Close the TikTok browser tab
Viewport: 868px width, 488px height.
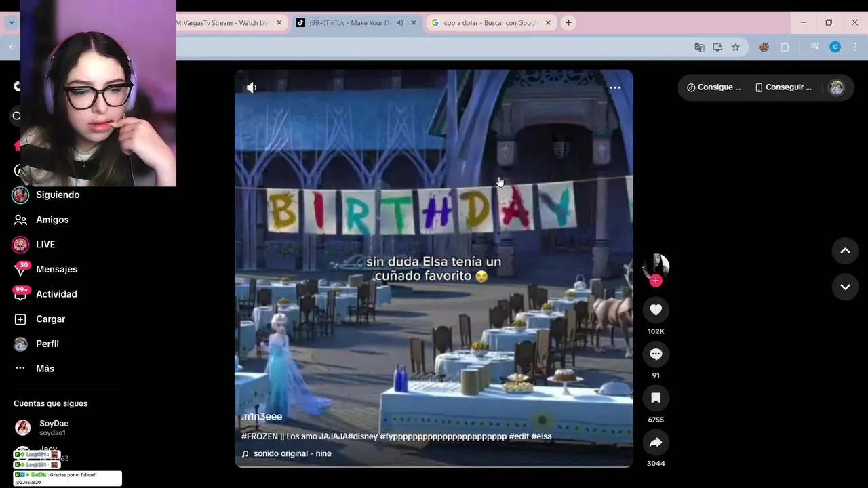point(414,23)
